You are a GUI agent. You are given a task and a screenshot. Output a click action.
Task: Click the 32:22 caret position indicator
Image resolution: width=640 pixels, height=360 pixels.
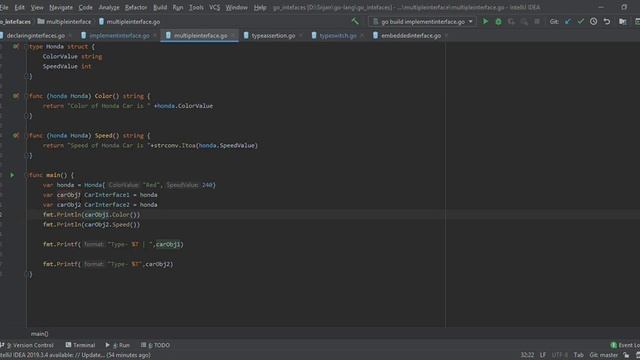coord(527,355)
